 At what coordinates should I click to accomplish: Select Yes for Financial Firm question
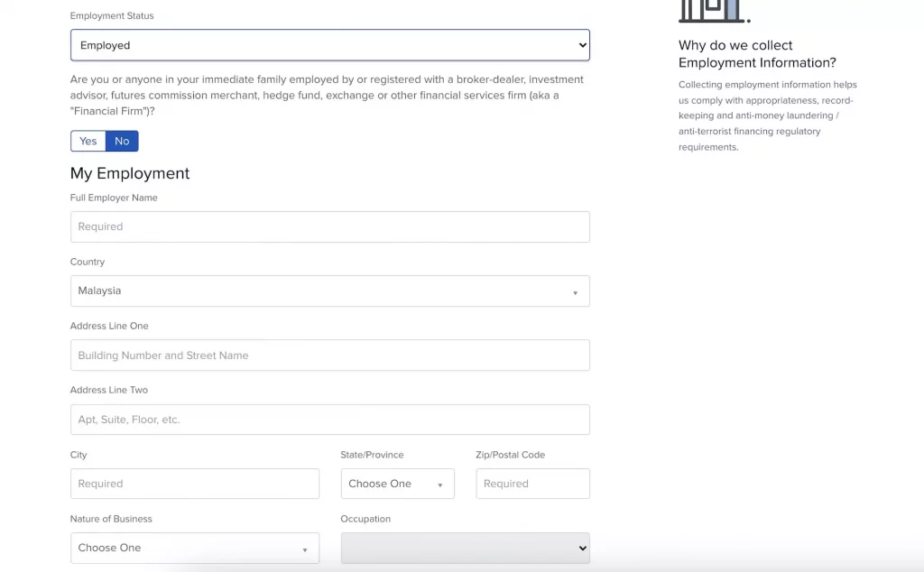(88, 141)
